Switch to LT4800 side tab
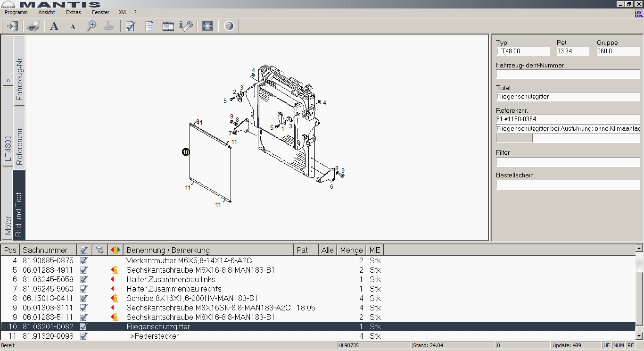Image resolution: width=644 pixels, height=351 pixels. [x=8, y=126]
